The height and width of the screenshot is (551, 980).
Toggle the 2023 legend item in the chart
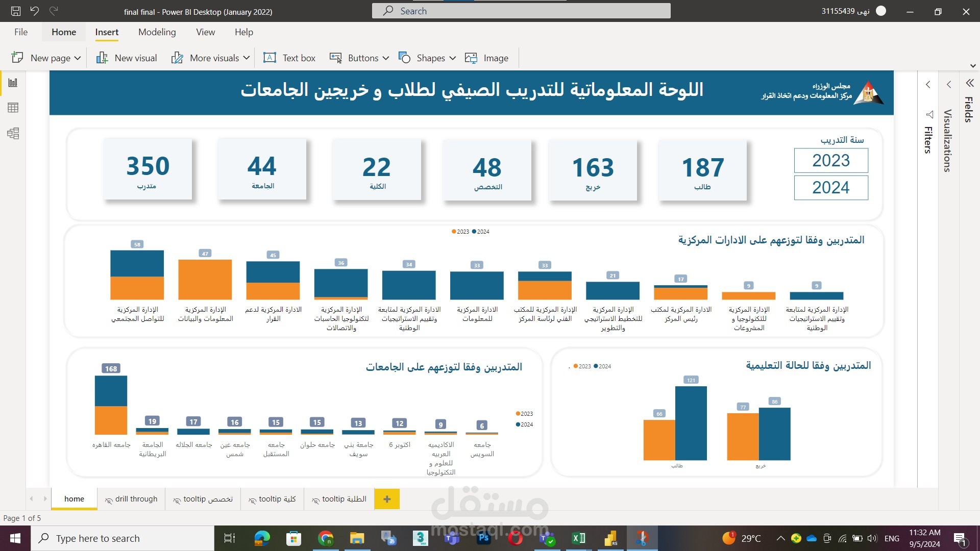point(460,232)
